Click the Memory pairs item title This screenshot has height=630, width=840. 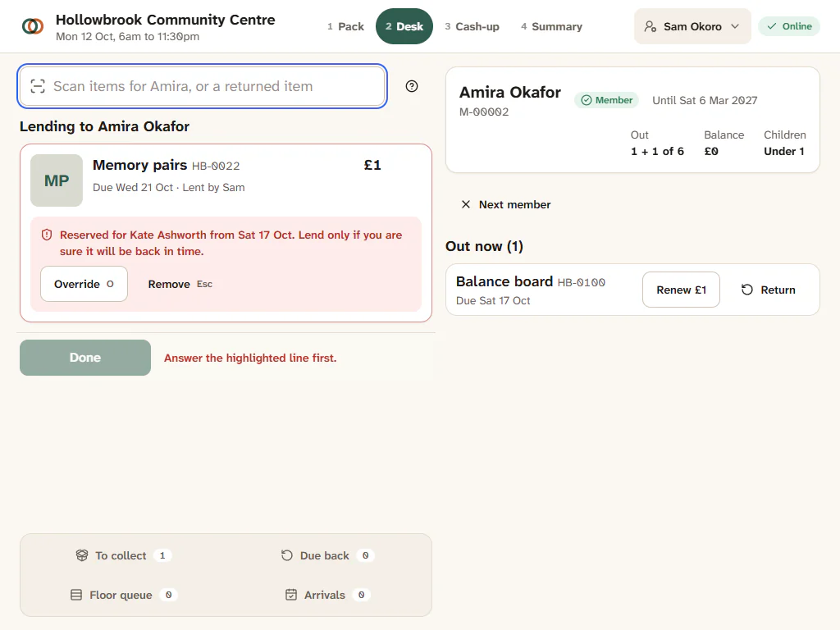[139, 165]
